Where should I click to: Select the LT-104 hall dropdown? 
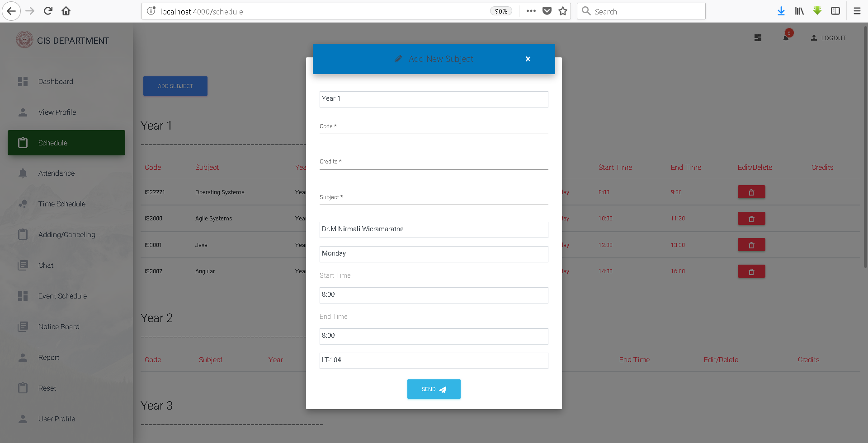(434, 361)
